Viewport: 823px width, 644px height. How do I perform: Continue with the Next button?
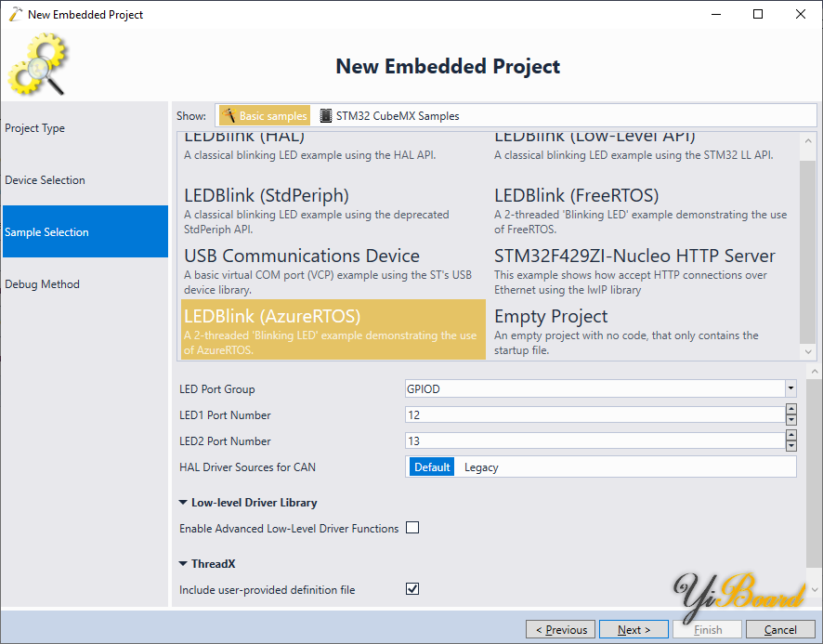click(634, 629)
